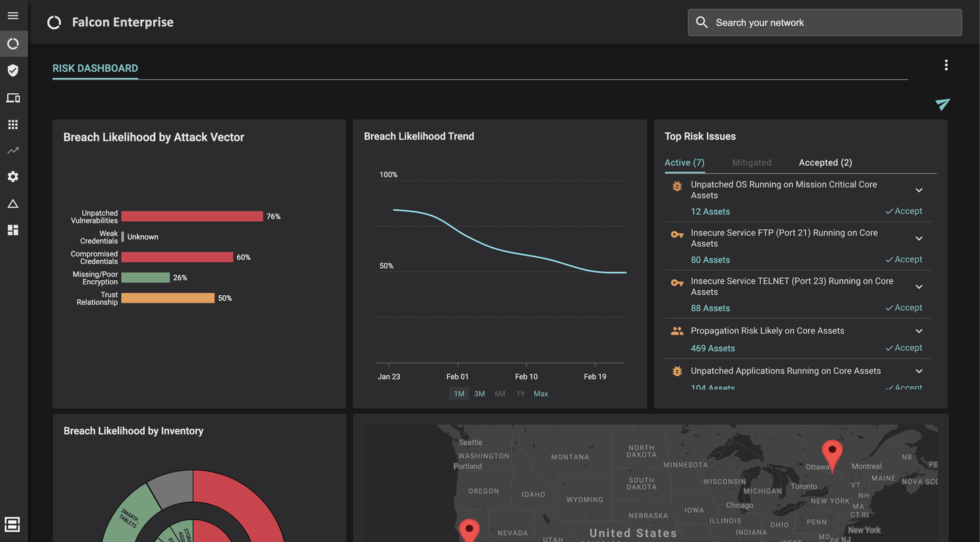Click key icon beside Insecure Service FTP

tap(676, 235)
